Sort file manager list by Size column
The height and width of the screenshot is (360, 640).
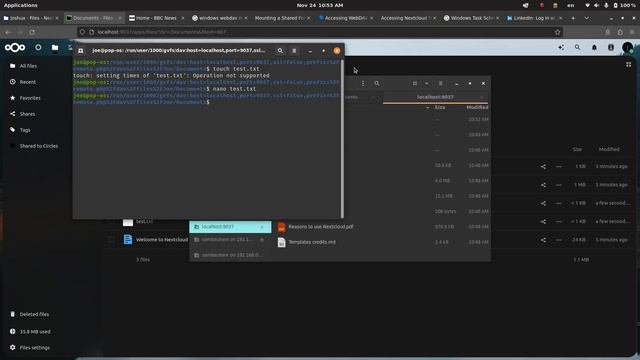click(440, 107)
